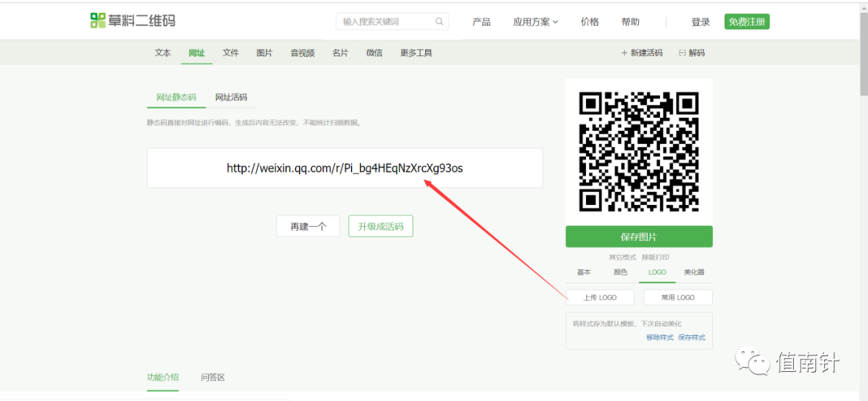This screenshot has width=868, height=401.
Task: Open the 美化器 tab
Action: click(x=694, y=272)
